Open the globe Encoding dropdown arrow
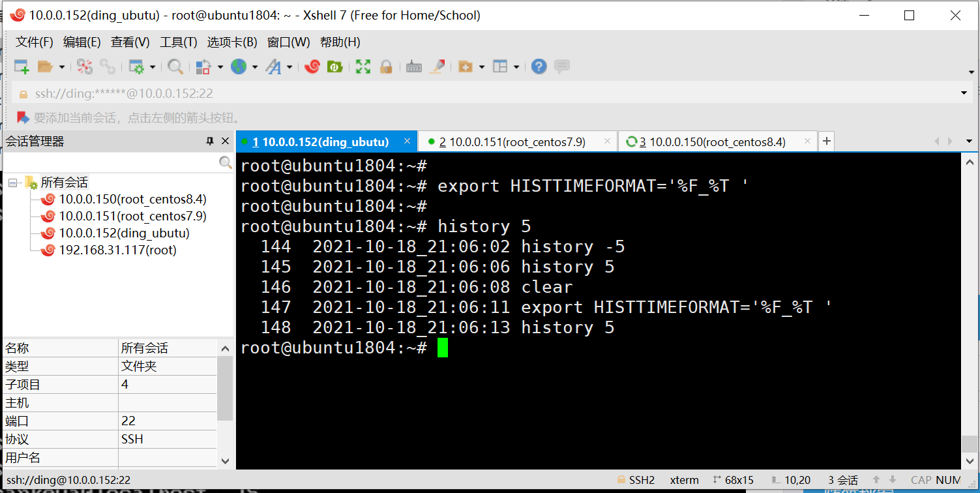The height and width of the screenshot is (493, 980). click(x=255, y=67)
